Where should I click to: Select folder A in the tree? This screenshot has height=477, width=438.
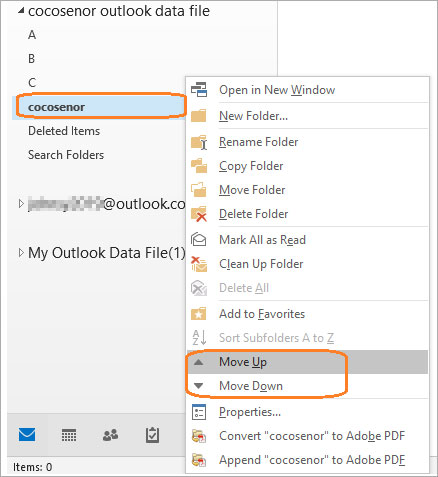pos(32,35)
